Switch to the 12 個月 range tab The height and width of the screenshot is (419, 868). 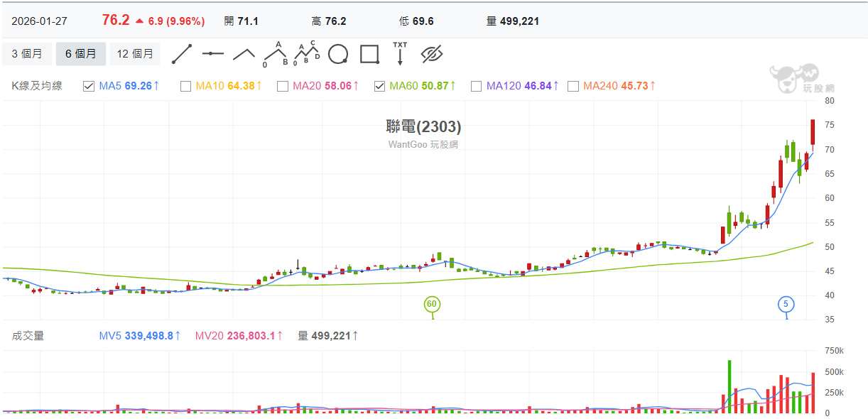point(135,54)
